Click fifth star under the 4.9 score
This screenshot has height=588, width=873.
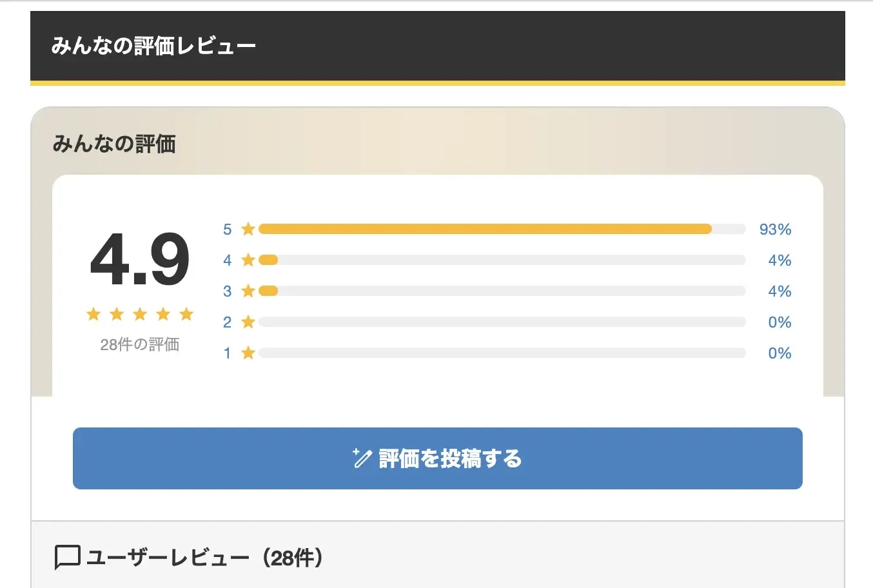pyautogui.click(x=186, y=314)
